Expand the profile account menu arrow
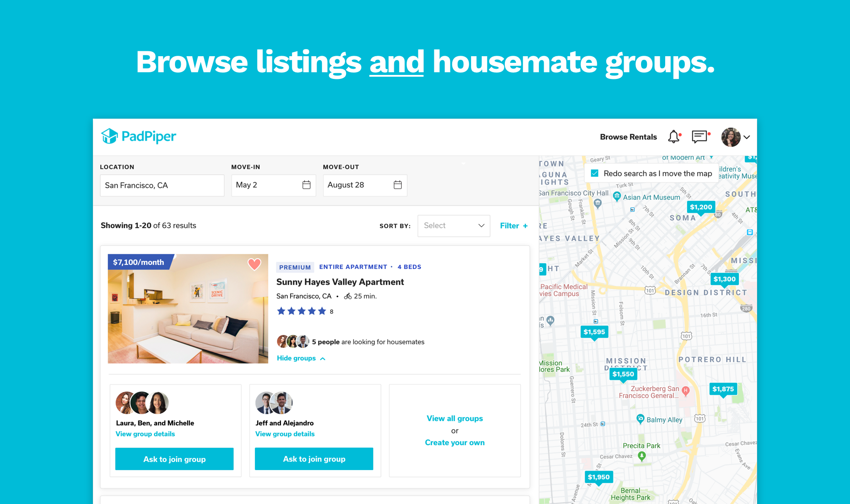850x504 pixels. tap(746, 137)
